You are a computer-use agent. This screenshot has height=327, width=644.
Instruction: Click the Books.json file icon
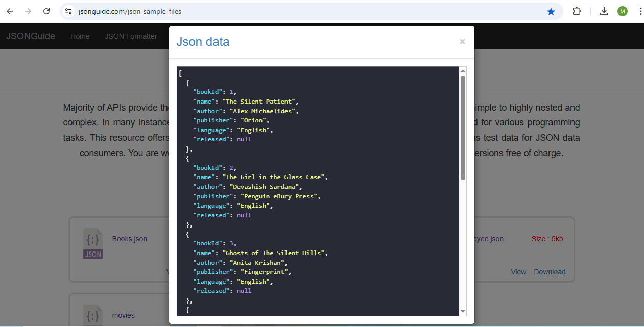[x=93, y=243]
